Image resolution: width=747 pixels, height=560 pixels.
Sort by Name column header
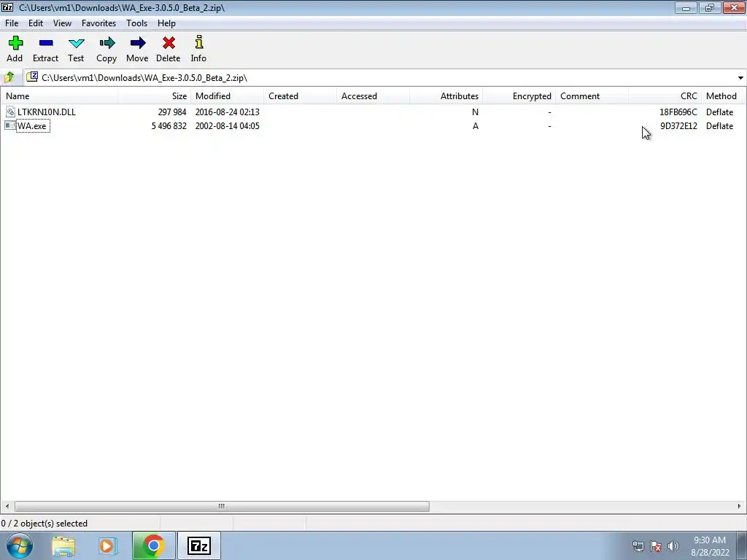point(60,96)
